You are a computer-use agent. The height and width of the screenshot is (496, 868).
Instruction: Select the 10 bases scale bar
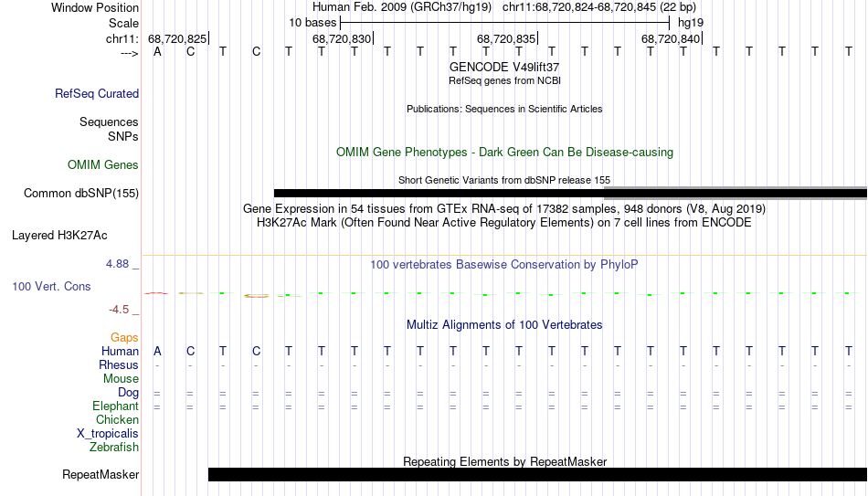tap(505, 23)
